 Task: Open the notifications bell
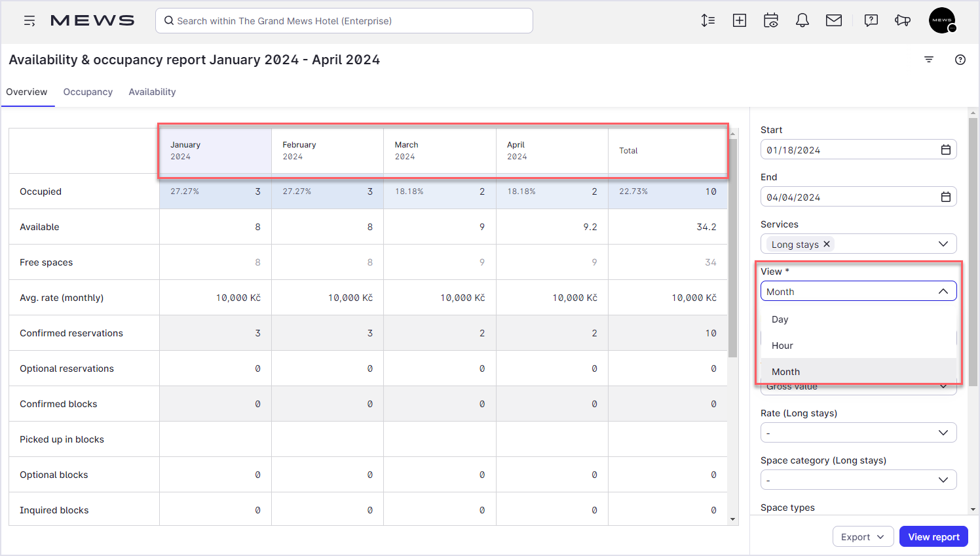(x=802, y=21)
